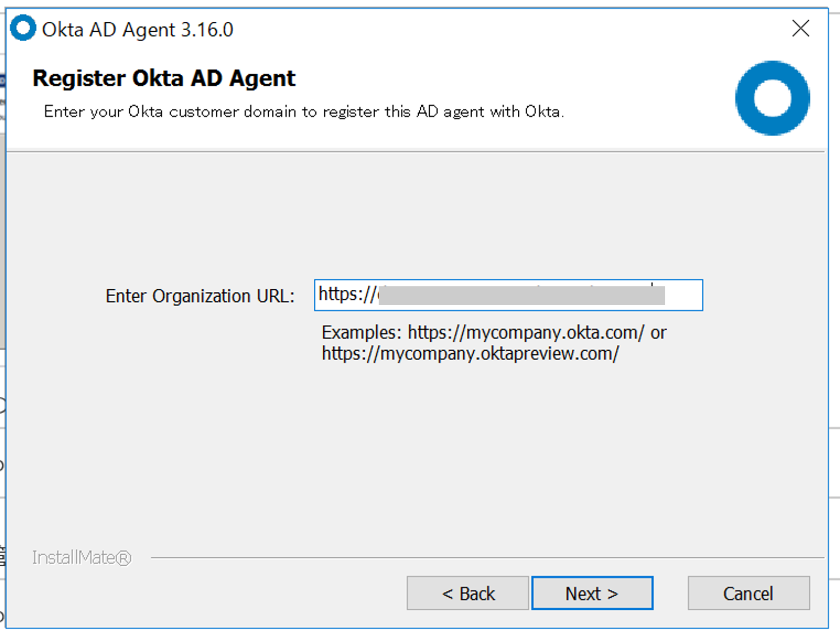Go back with the < Back button

468,593
